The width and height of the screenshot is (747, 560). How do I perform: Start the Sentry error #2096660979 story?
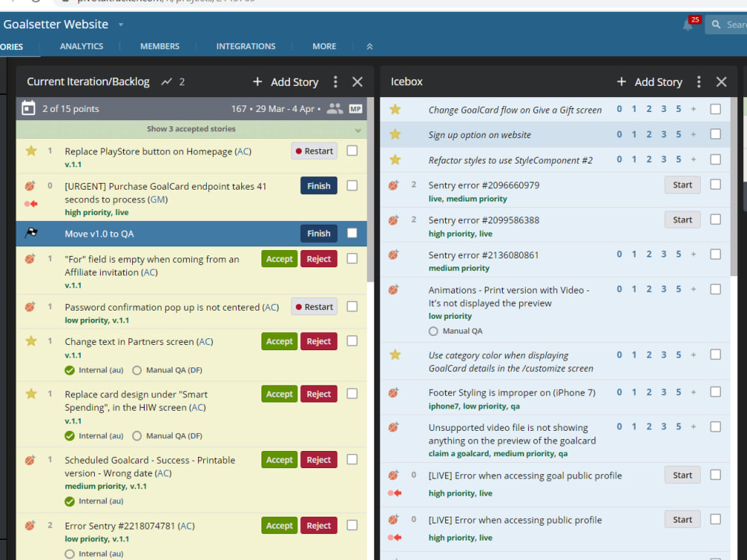point(682,184)
